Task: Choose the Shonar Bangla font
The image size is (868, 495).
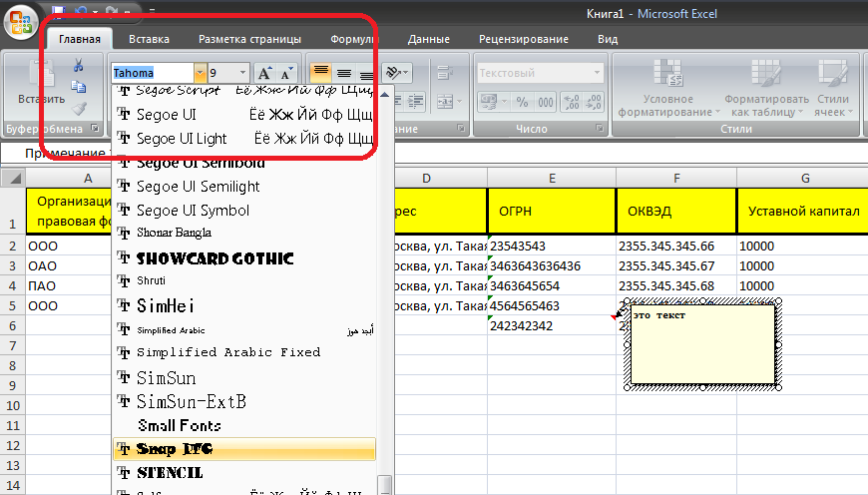Action: pyautogui.click(x=244, y=234)
